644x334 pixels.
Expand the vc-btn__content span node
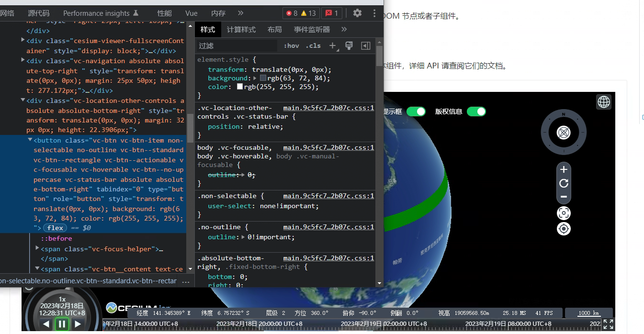pyautogui.click(x=37, y=268)
